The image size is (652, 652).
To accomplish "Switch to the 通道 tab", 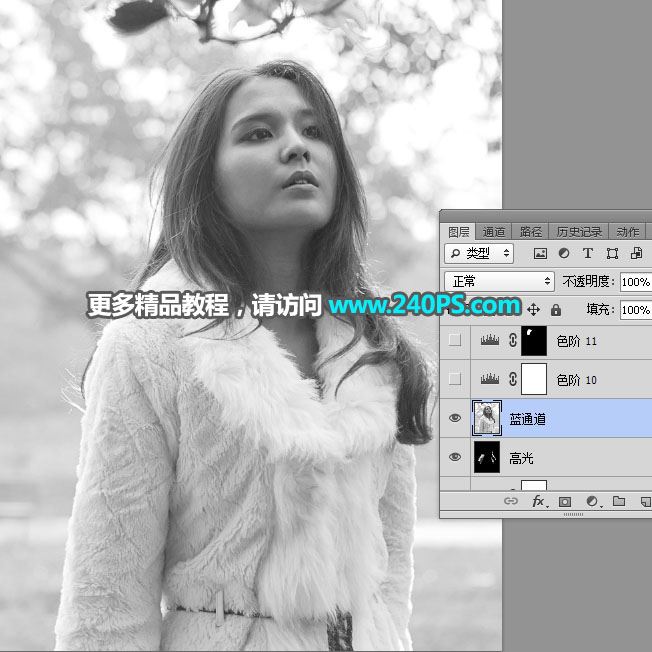I will pyautogui.click(x=493, y=231).
